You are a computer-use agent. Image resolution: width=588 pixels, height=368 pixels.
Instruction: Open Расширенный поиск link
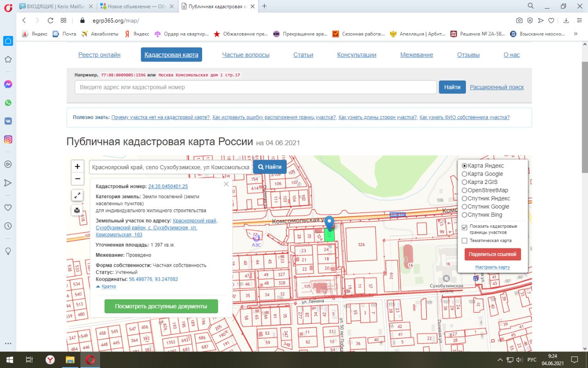(x=497, y=87)
